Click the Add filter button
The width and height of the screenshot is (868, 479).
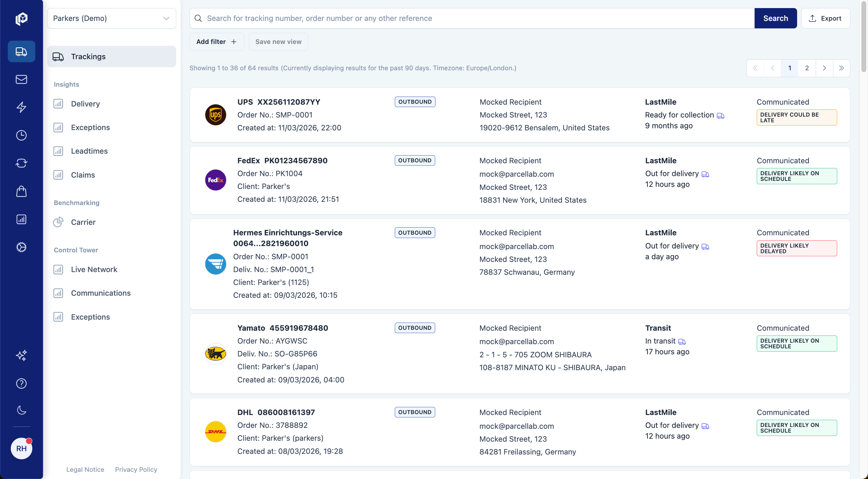(x=217, y=42)
